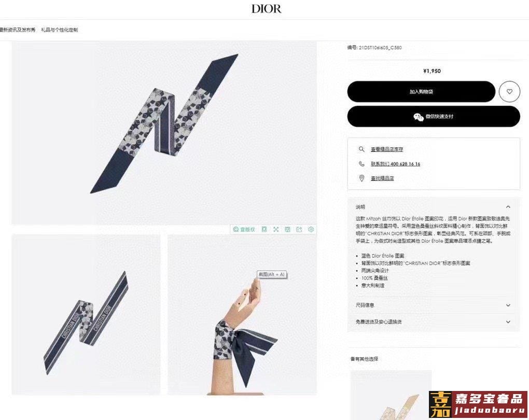Click the WeChat logo on quick pay button
The height and width of the screenshot is (420, 529).
pyautogui.click(x=419, y=117)
